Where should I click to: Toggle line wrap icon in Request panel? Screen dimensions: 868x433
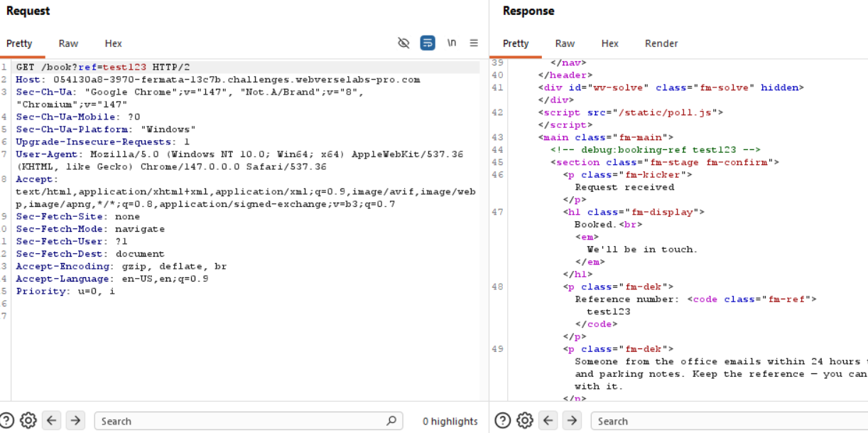click(428, 43)
